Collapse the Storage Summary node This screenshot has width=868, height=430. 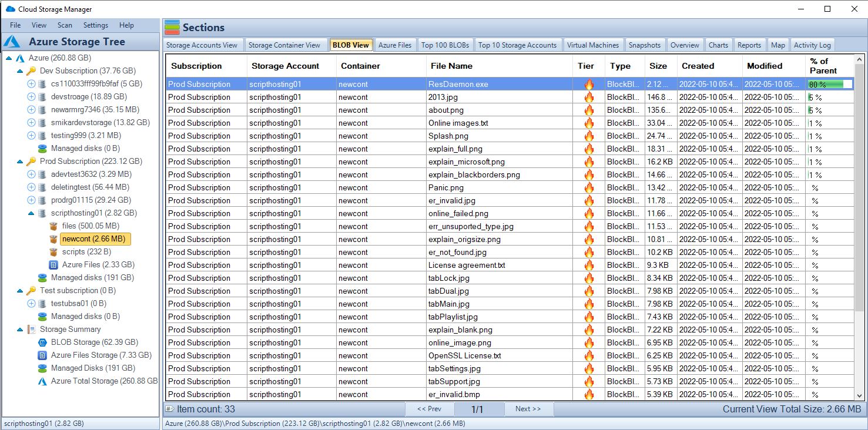coord(20,330)
